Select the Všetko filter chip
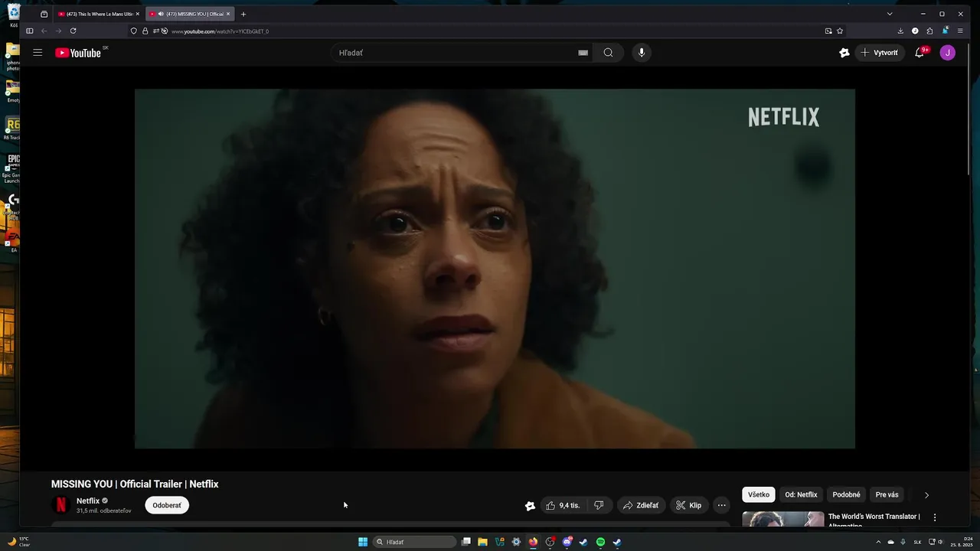This screenshot has height=551, width=980. (x=759, y=494)
